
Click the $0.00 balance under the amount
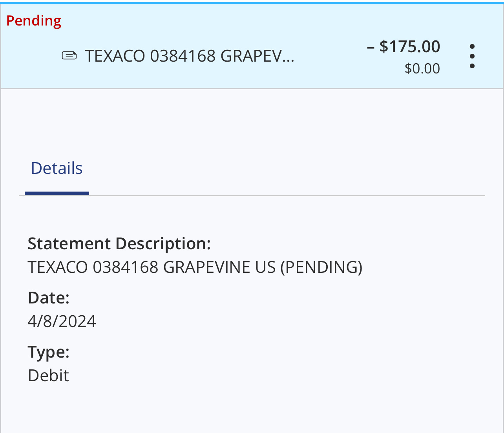[422, 69]
